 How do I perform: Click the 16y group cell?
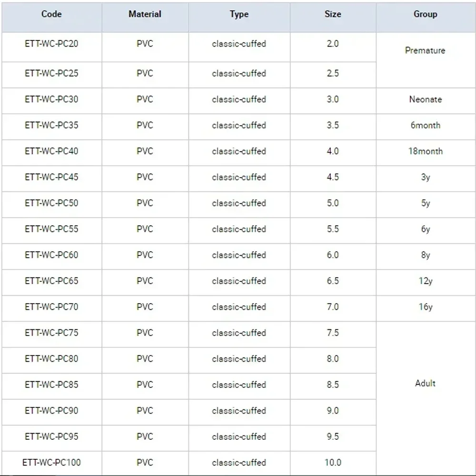click(x=425, y=307)
